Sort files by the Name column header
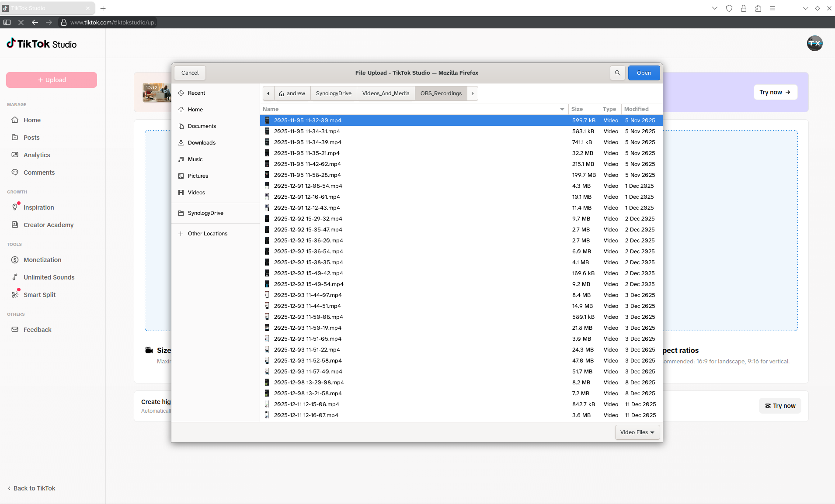The height and width of the screenshot is (504, 835). pyautogui.click(x=271, y=109)
